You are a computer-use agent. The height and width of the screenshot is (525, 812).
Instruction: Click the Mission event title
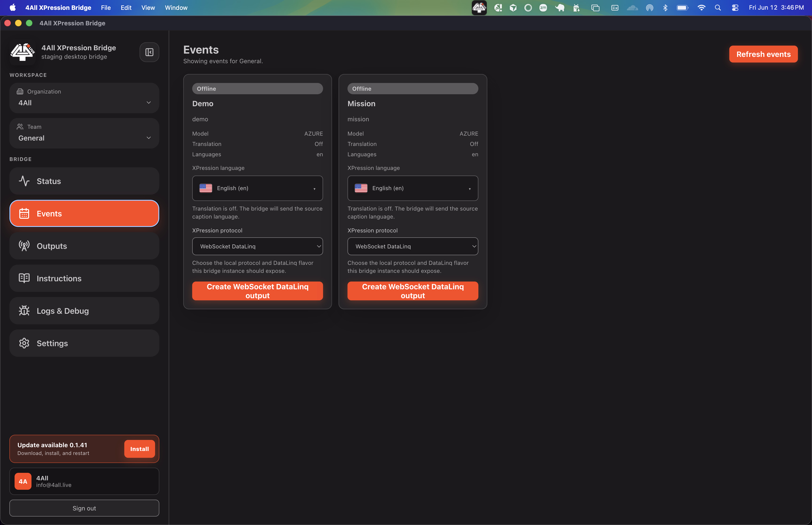(361, 104)
